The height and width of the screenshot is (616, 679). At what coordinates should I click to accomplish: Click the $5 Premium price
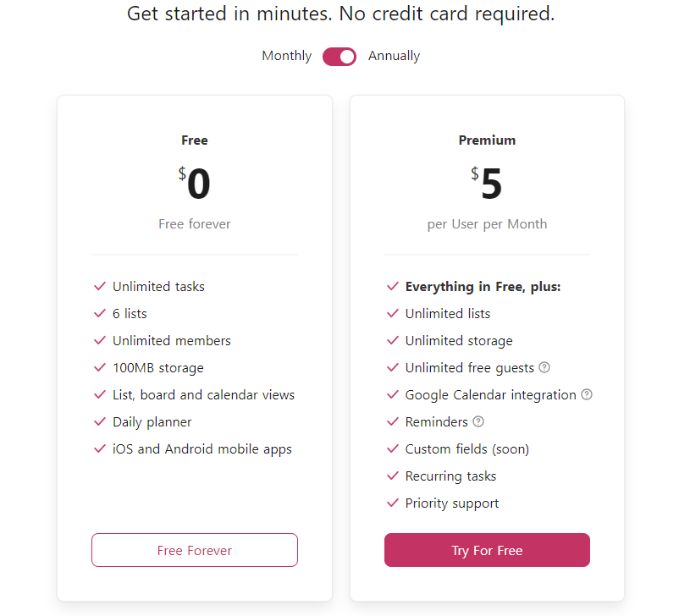488,184
